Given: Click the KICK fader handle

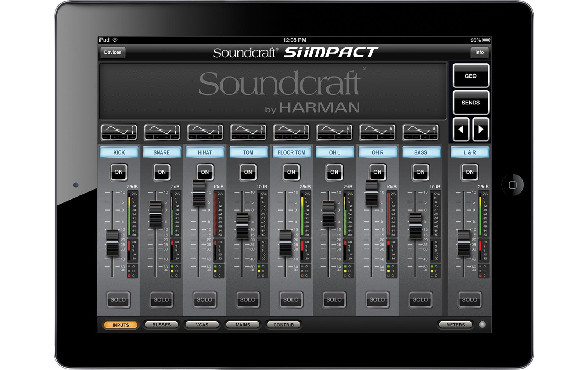Looking at the screenshot, I should pos(112,243).
